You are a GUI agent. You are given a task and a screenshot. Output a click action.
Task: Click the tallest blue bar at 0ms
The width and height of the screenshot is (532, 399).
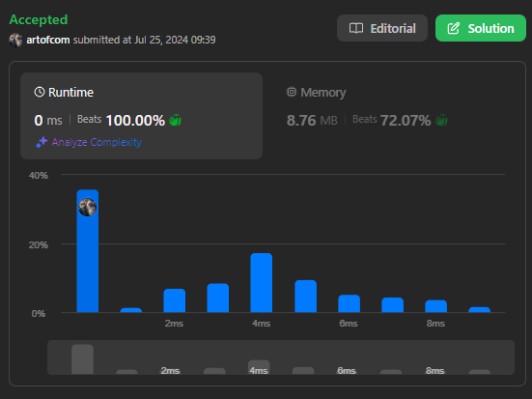[88, 251]
